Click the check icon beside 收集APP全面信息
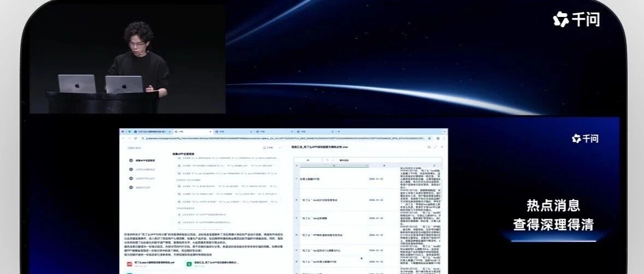Image resolution: width=644 pixels, height=274 pixels. [x=131, y=160]
